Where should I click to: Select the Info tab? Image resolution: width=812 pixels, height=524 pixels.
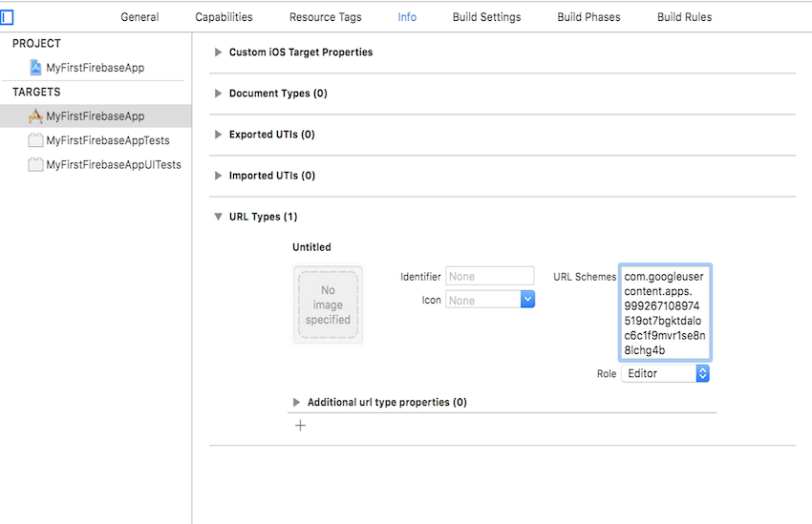point(407,17)
